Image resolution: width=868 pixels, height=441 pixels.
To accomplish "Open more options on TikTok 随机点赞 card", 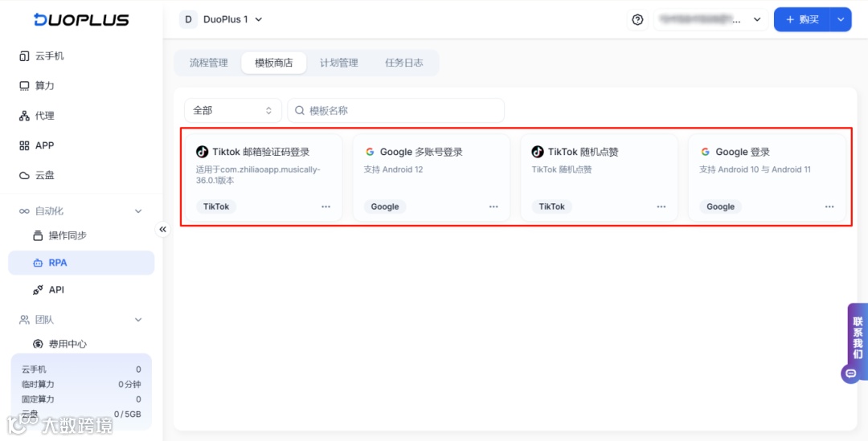I will 661,206.
